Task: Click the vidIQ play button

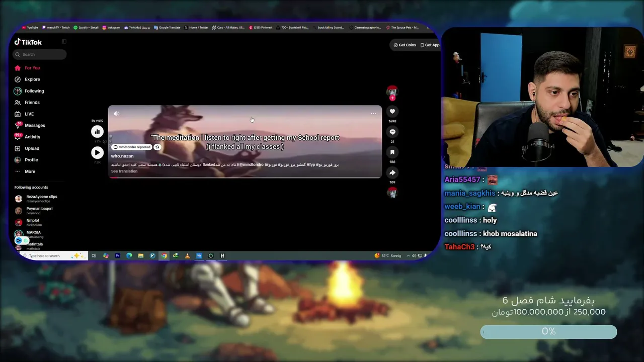Action: pyautogui.click(x=97, y=153)
